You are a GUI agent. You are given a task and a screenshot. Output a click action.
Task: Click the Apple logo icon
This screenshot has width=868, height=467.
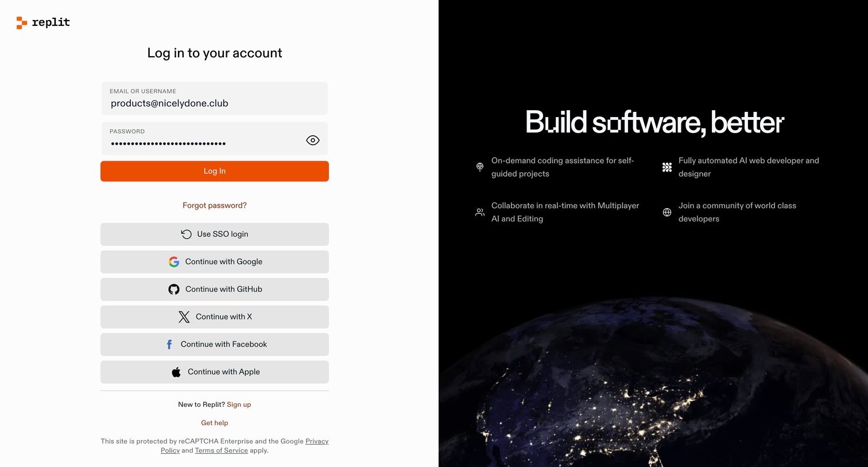point(176,372)
